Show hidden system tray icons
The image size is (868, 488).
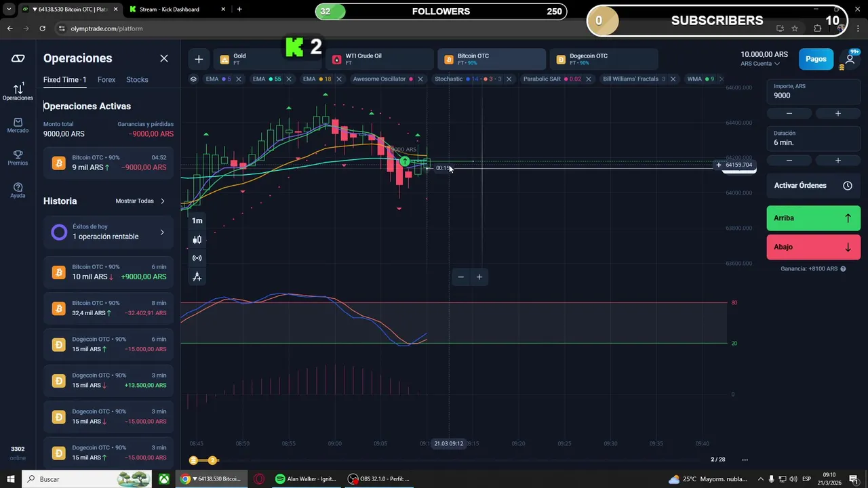tap(761, 479)
